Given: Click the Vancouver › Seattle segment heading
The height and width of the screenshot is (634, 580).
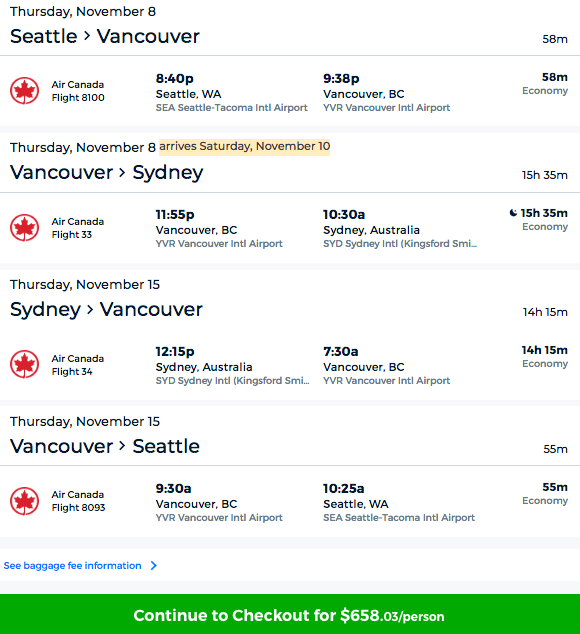Looking at the screenshot, I should [x=105, y=446].
